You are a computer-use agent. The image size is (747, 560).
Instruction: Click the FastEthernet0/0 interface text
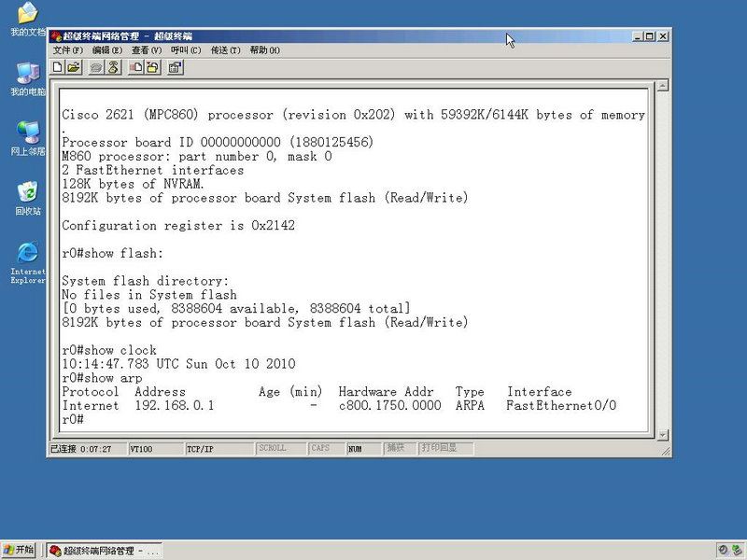561,406
